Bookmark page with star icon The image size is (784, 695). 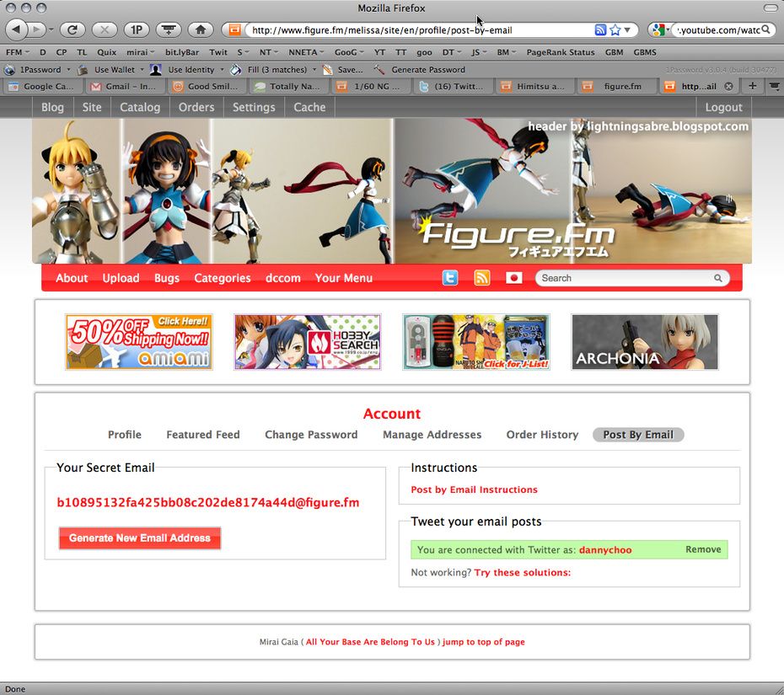coord(615,30)
